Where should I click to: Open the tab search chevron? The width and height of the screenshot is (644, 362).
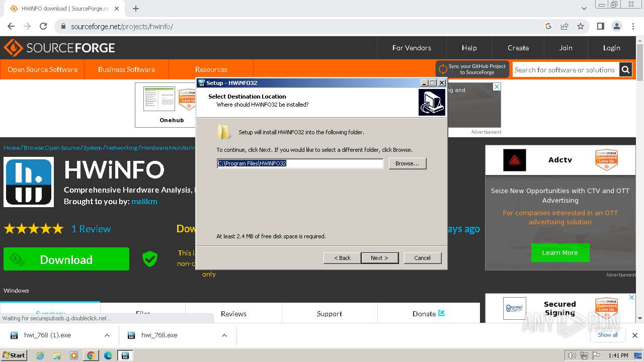tap(584, 9)
